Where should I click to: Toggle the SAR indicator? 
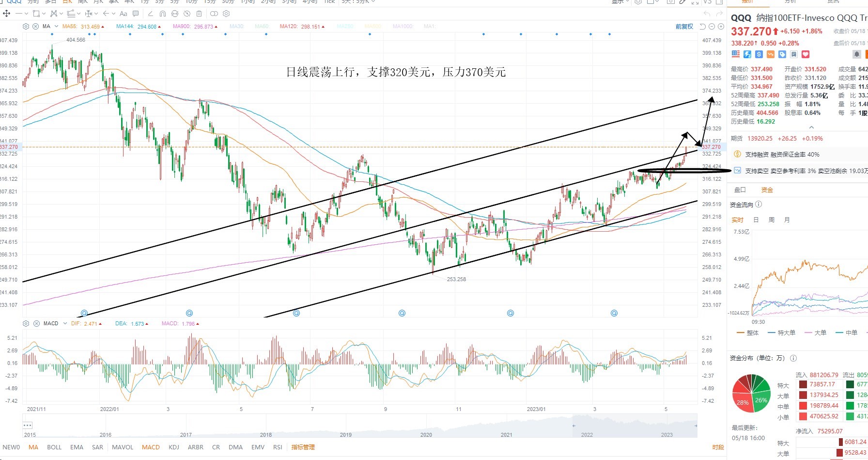pyautogui.click(x=97, y=447)
